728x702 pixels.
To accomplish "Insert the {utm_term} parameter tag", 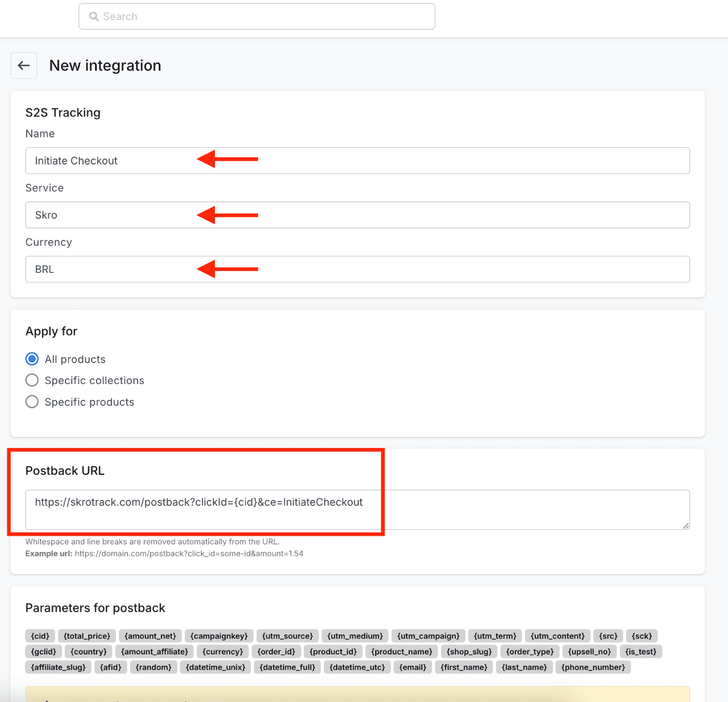I will click(495, 636).
